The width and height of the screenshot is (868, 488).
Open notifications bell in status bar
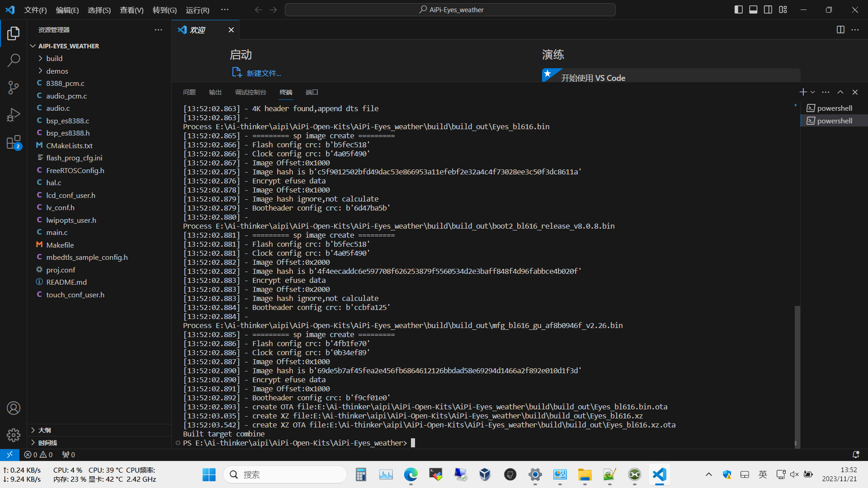[856, 455]
